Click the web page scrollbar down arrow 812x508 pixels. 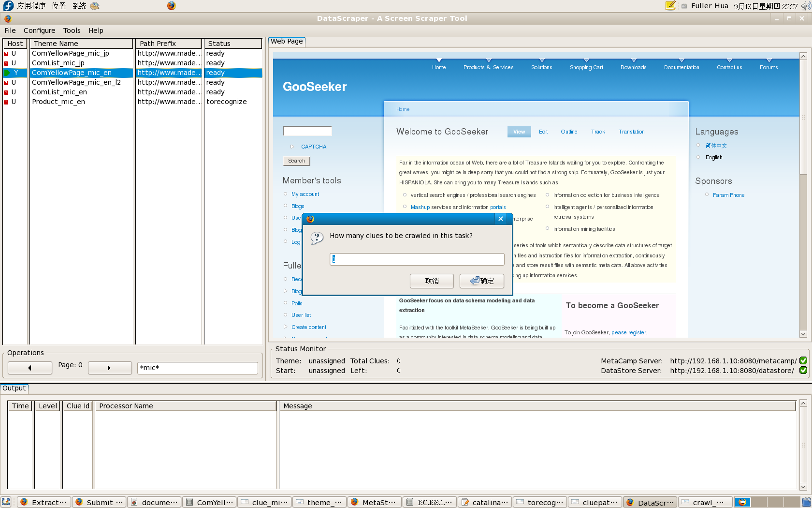tap(803, 334)
